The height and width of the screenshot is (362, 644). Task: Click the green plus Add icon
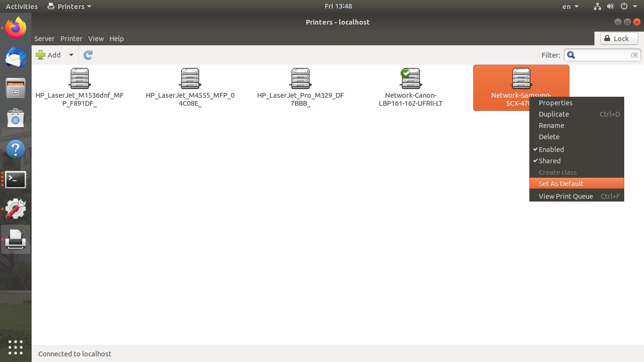pyautogui.click(x=41, y=55)
